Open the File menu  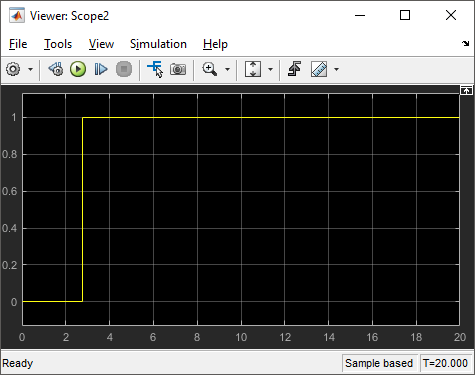(18, 44)
